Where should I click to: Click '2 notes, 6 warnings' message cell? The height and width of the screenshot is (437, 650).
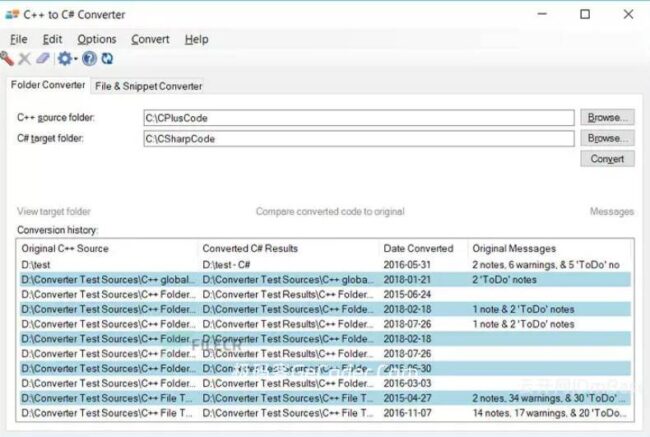tap(546, 265)
